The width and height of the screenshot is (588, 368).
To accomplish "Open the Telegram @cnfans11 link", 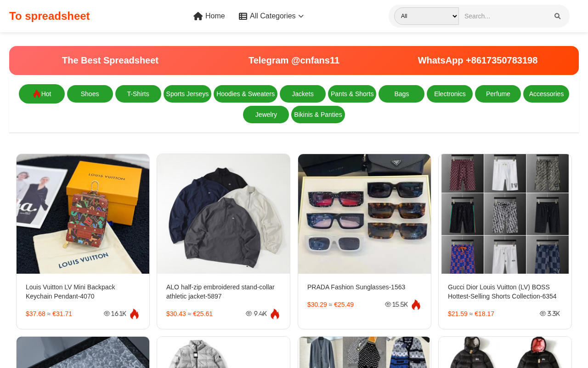I will 294,60.
